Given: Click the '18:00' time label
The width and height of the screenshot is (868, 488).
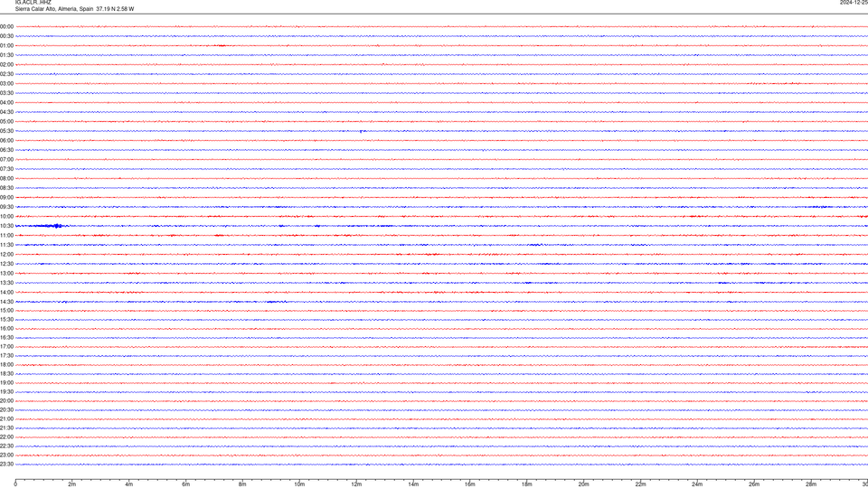Looking at the screenshot, I should (x=6, y=364).
